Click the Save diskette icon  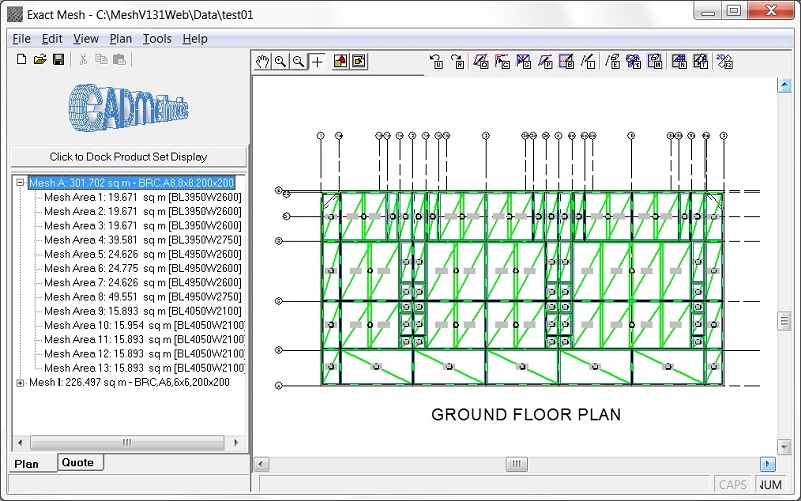(x=58, y=60)
